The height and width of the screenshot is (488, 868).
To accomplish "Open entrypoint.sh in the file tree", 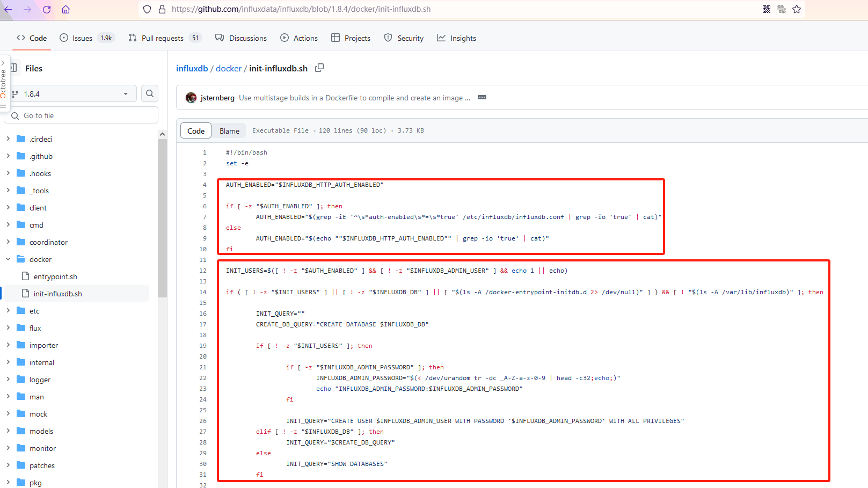I will tap(55, 276).
